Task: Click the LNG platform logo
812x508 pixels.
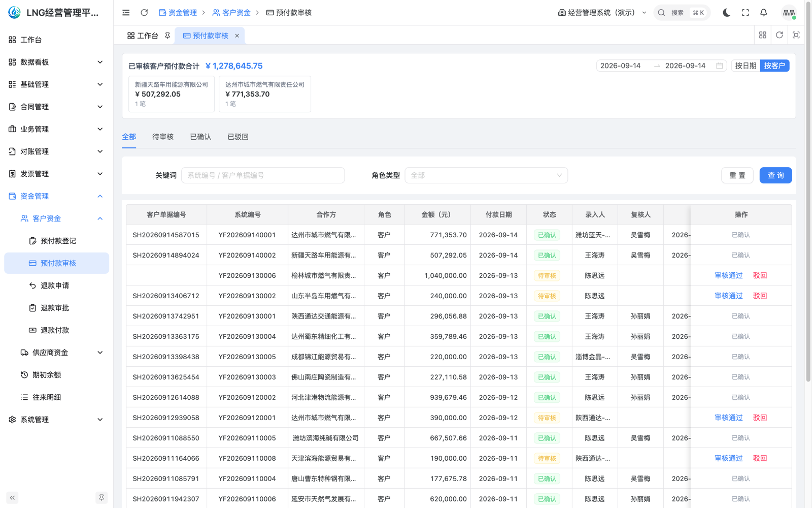Action: click(x=14, y=13)
